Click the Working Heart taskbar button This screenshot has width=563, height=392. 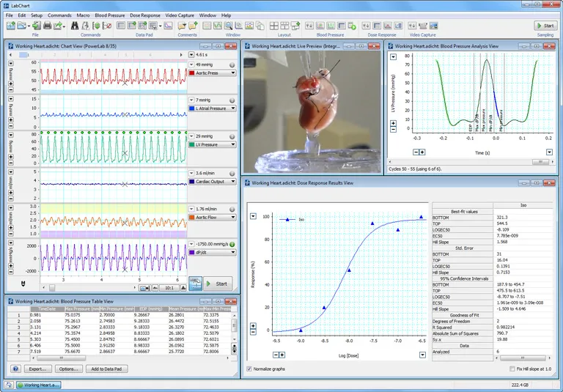(40, 385)
